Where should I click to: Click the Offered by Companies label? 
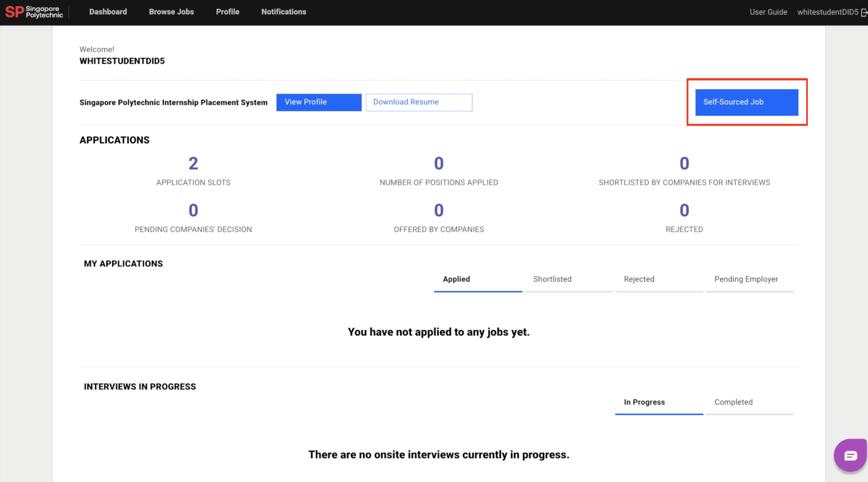pos(439,229)
